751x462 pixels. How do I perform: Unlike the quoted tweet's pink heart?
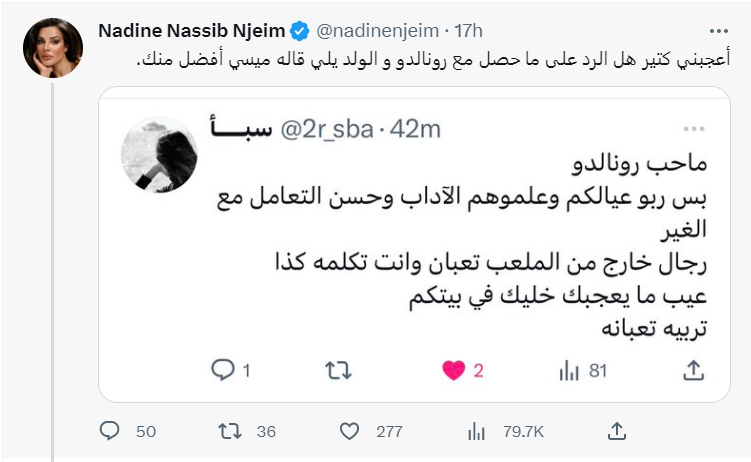[x=453, y=371]
